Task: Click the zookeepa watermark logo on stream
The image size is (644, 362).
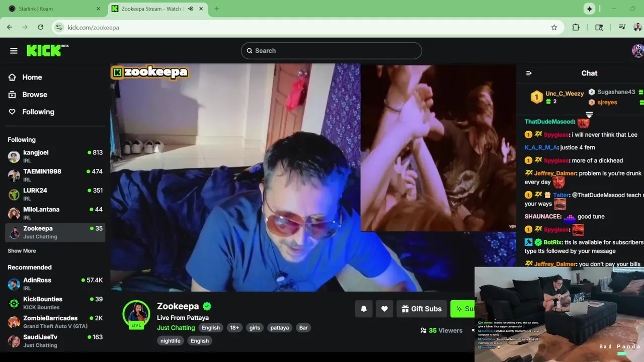Action: click(x=150, y=72)
